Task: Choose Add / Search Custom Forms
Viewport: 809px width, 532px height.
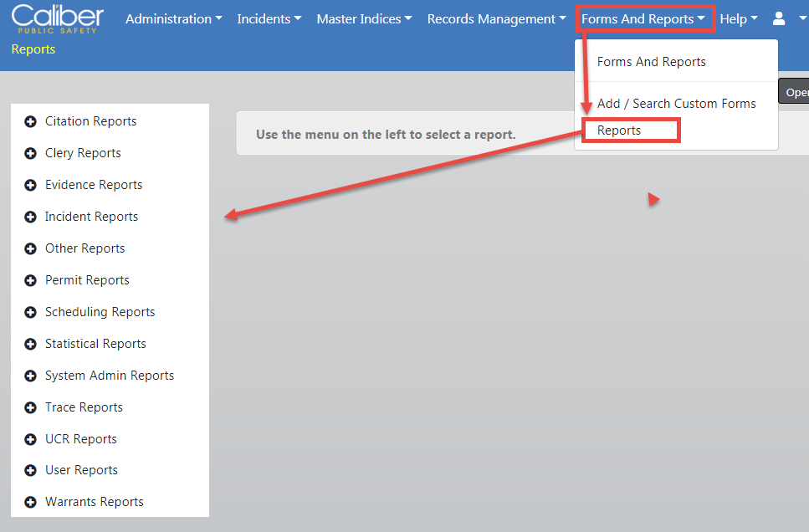Action: click(676, 104)
